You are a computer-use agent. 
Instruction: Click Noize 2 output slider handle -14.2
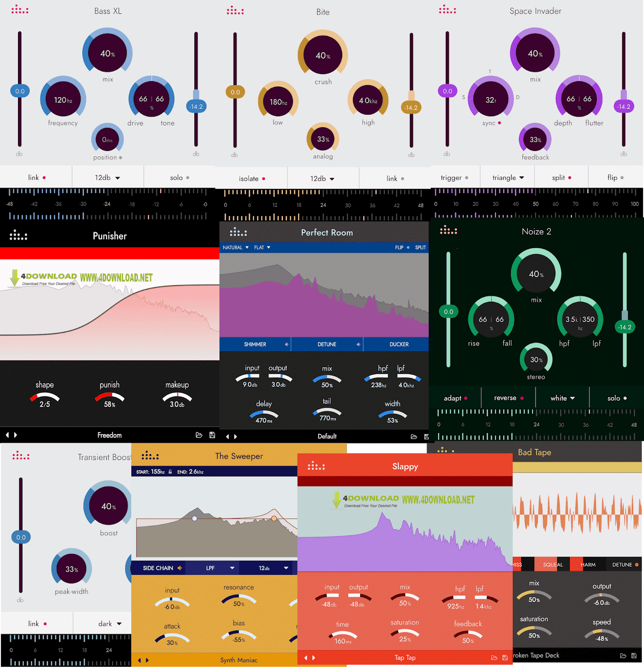625,327
